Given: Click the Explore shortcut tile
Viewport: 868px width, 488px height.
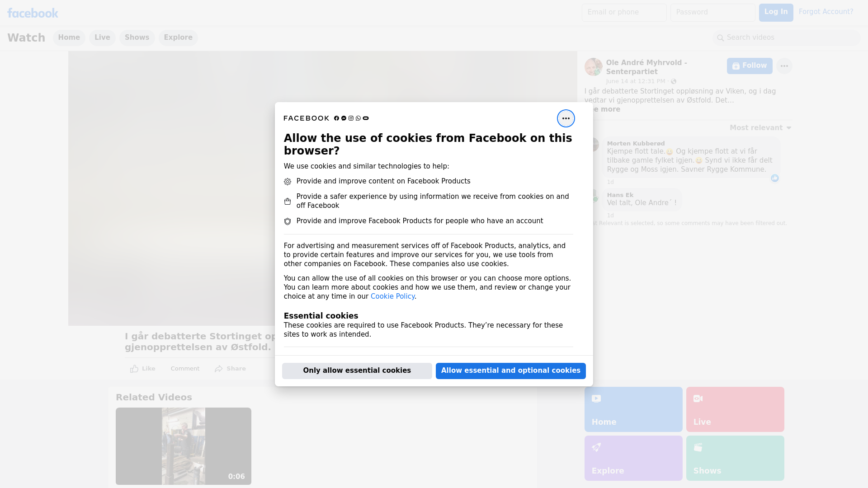Looking at the screenshot, I should coord(633,458).
